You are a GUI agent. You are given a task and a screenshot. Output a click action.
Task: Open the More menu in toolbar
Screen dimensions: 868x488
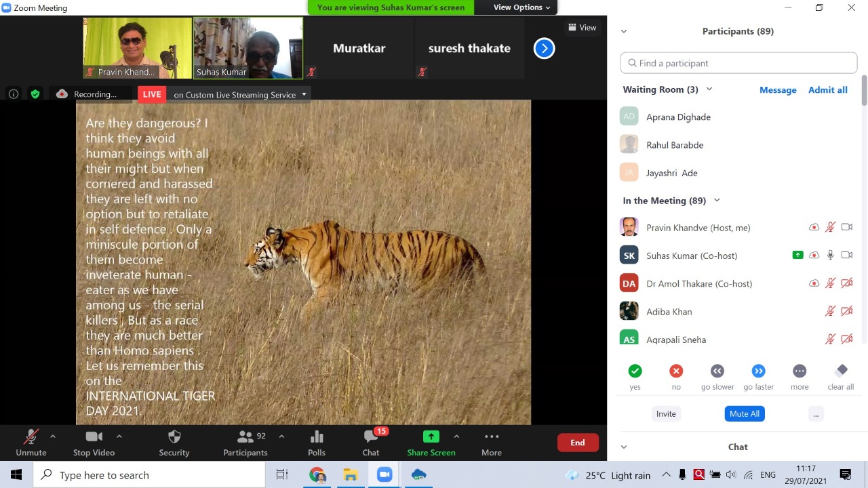pos(492,437)
